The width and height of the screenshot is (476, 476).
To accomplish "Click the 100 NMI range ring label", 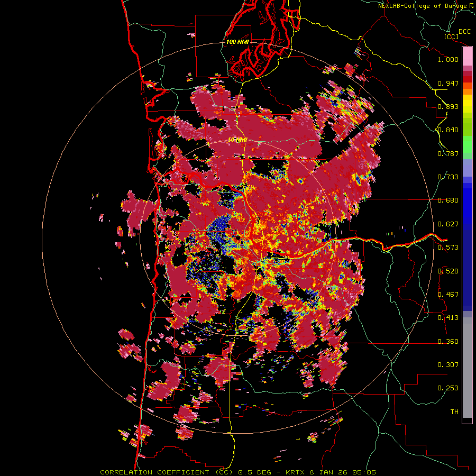I will [x=237, y=42].
